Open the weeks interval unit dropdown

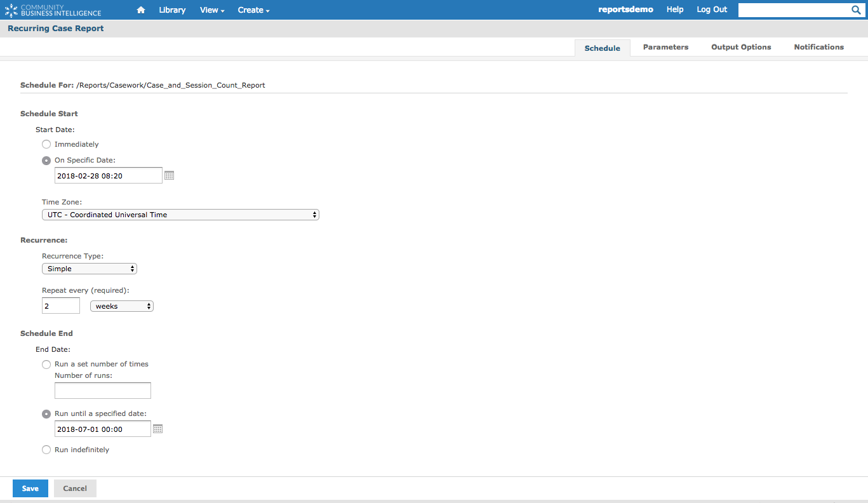[122, 306]
